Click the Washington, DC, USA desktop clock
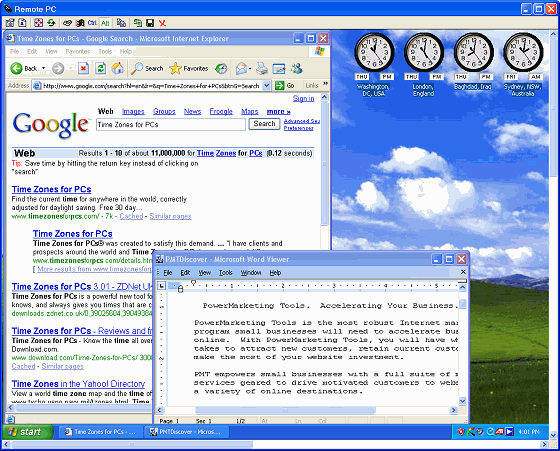 tap(374, 64)
